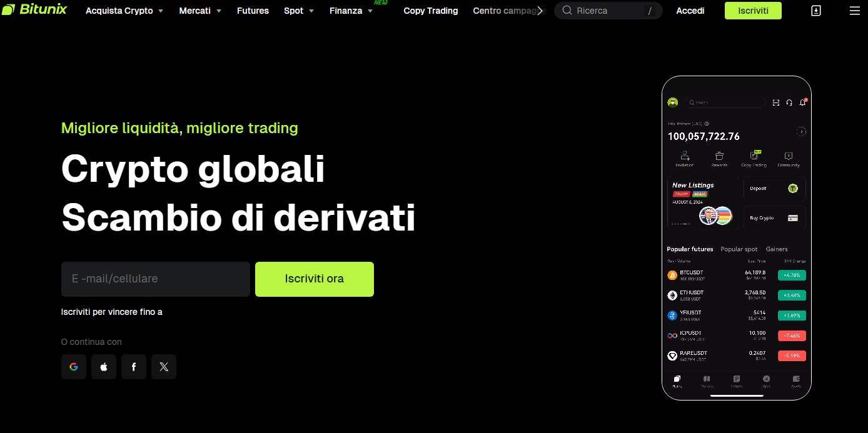Click the Buy Crypto card in the phone mockup
Viewport: 868px width, 433px height.
pos(775,218)
